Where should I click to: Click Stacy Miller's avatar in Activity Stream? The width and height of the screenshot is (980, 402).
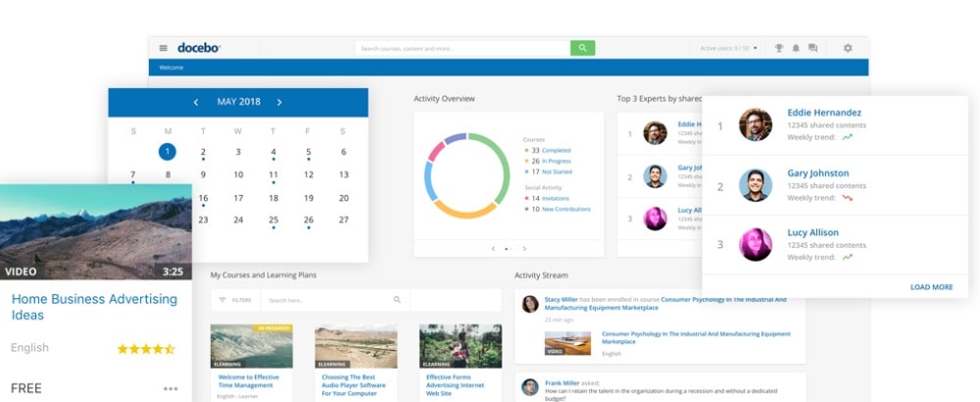coord(530,304)
